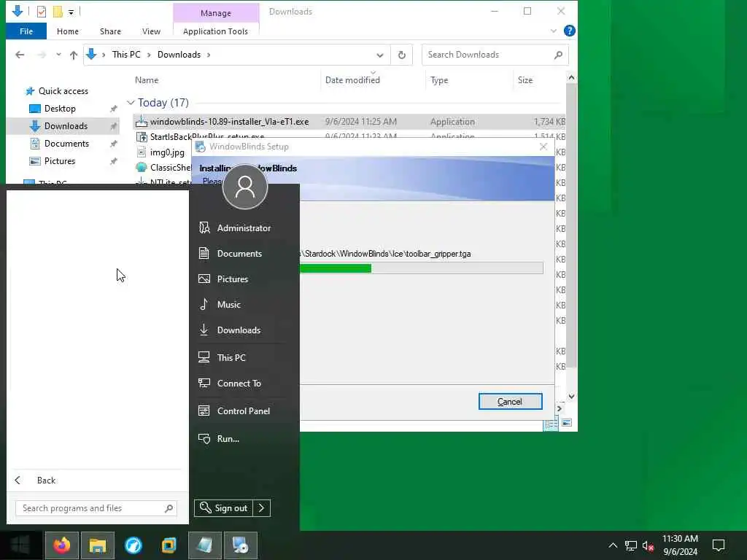747x560 pixels.
Task: Click the Manage contextual tab
Action: pos(216,13)
